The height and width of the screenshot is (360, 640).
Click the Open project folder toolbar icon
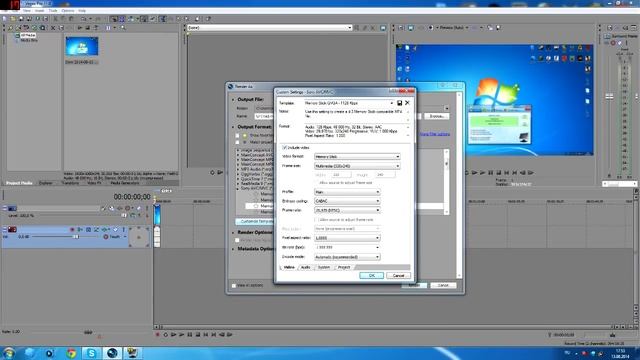point(13,19)
